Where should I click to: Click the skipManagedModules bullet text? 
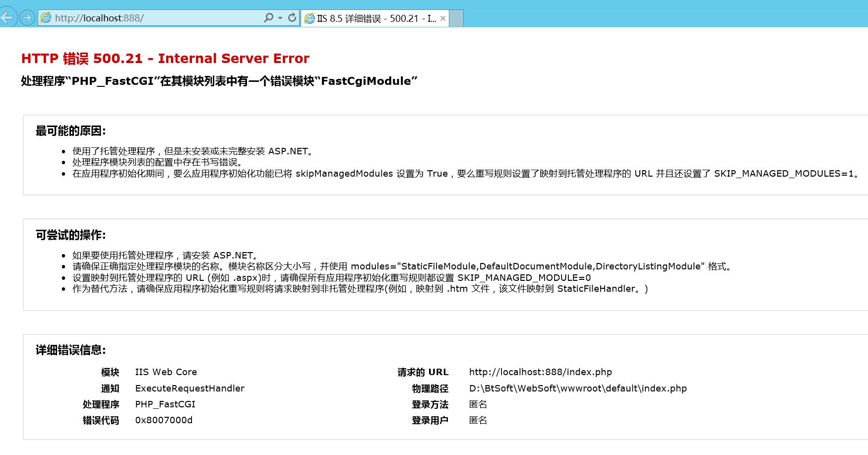(x=467, y=174)
